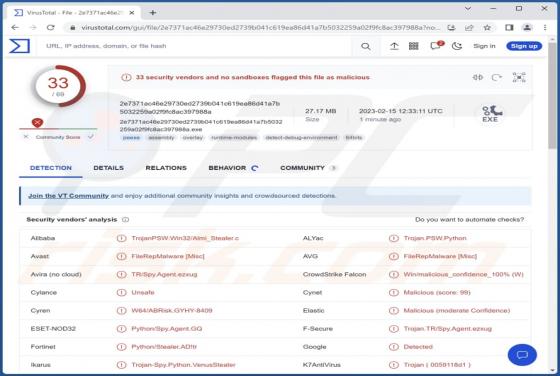Click the upload file arrow icon
The image size is (560, 376).
pyautogui.click(x=394, y=46)
